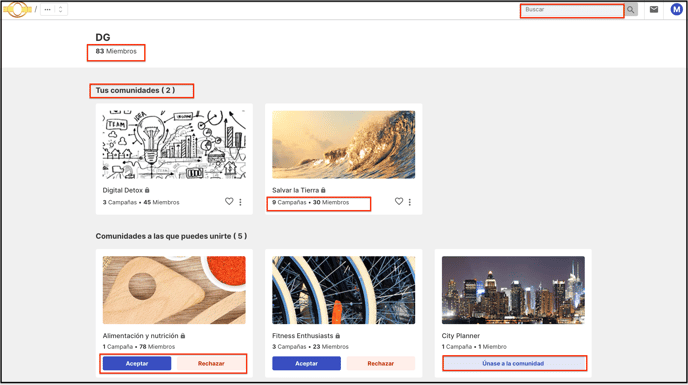Click 9 Campañas • 30 Miembros text
This screenshot has width=688, height=385.
click(310, 202)
